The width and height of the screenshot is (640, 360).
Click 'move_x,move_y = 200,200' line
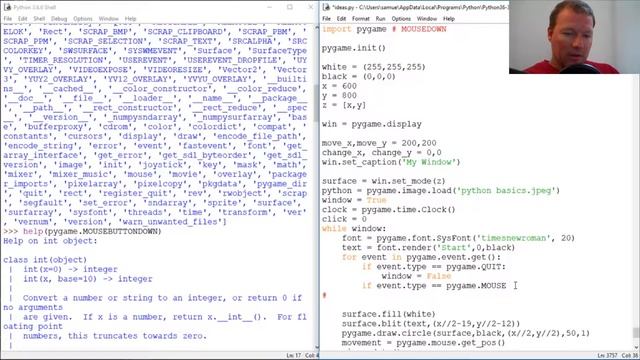[379, 143]
